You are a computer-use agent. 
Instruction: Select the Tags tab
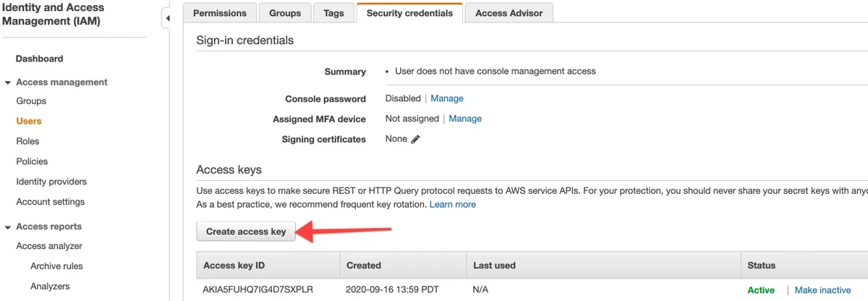pos(334,13)
